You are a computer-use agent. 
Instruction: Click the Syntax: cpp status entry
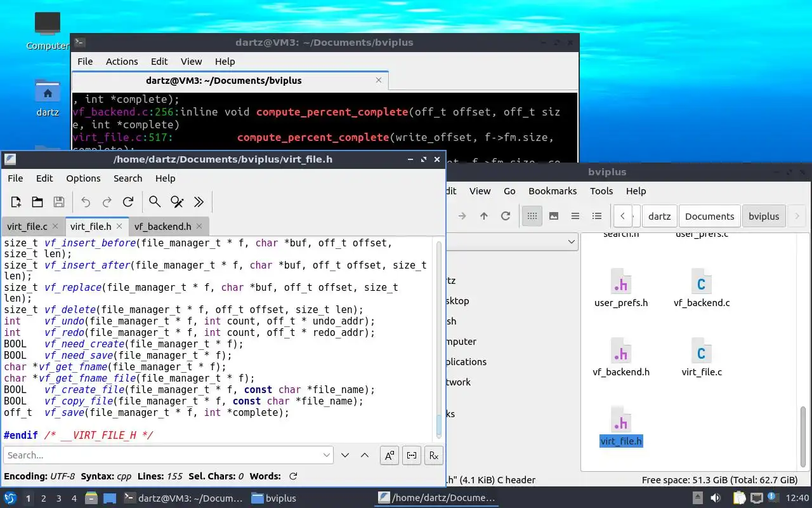click(106, 476)
